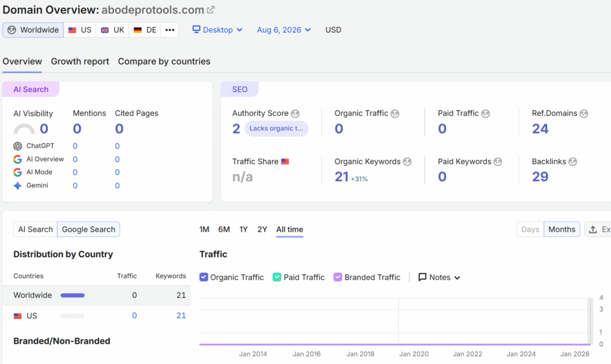Uncheck the Branded Traffic checkbox
This screenshot has height=364, width=611.
tap(338, 277)
